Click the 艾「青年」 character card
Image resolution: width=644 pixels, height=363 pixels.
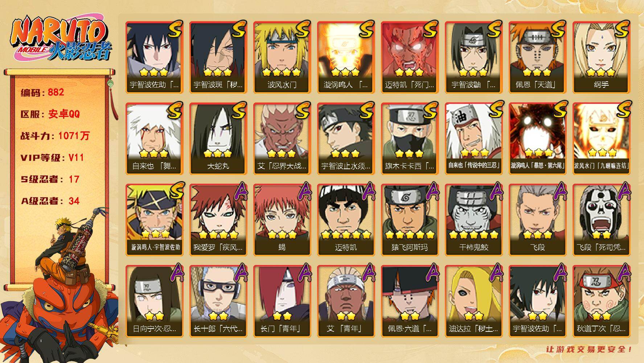tap(346, 301)
